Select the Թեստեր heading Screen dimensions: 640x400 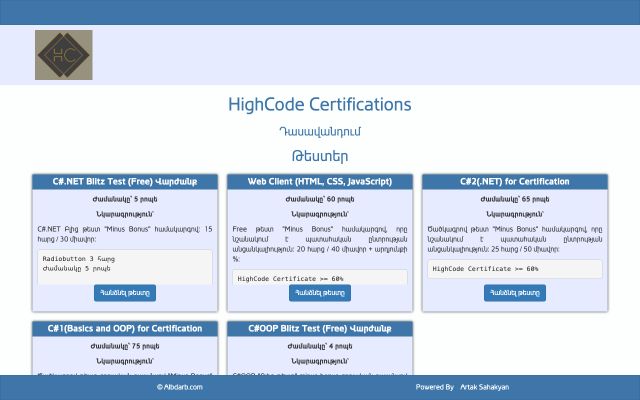tap(320, 156)
